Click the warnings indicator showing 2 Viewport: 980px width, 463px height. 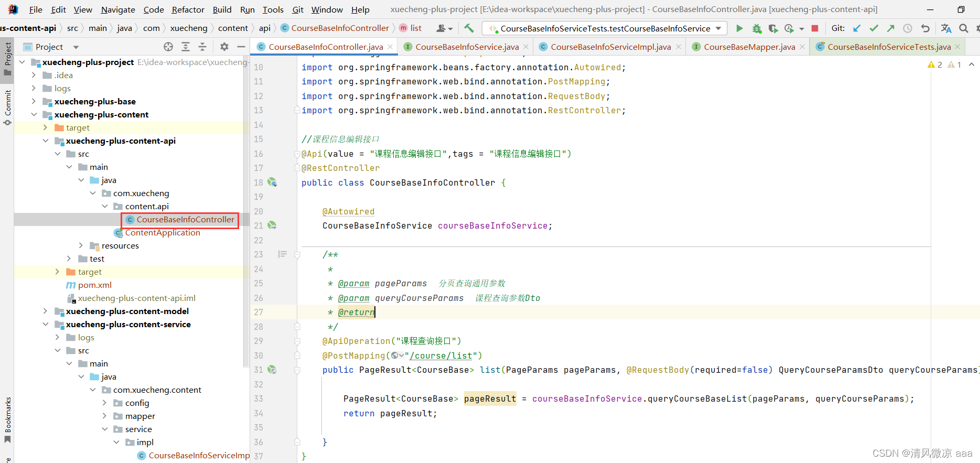[935, 64]
